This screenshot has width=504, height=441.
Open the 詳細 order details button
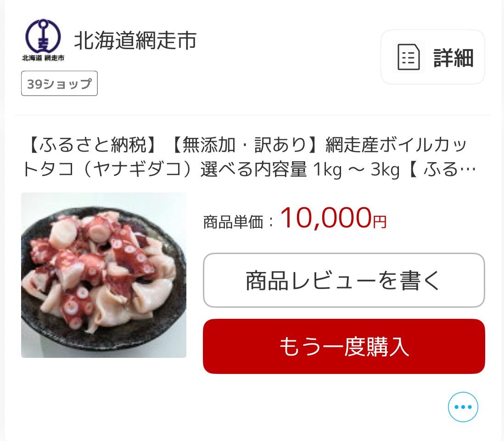tap(433, 57)
